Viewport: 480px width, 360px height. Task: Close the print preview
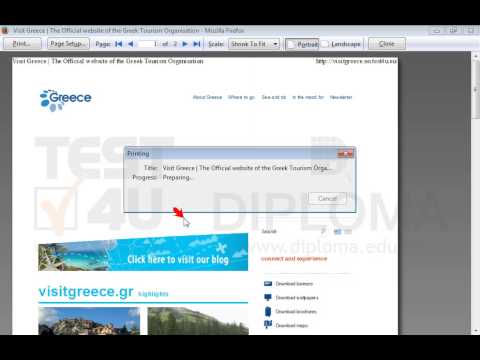coord(387,44)
